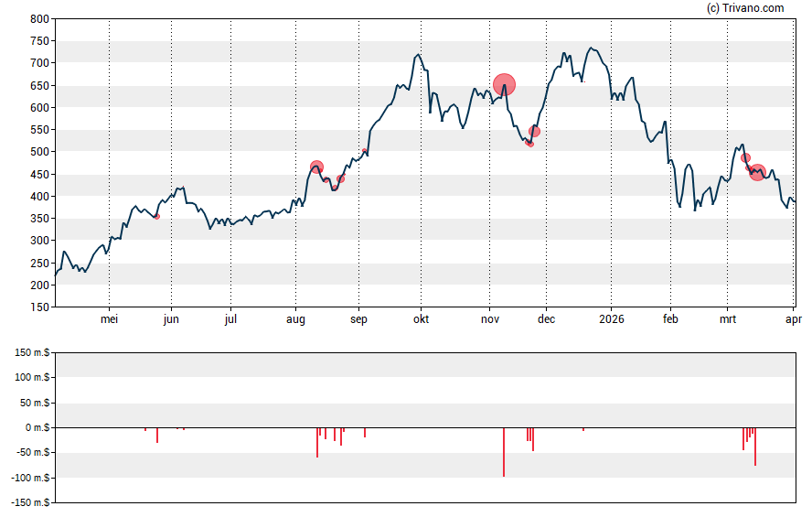The width and height of the screenshot is (812, 517).
Task: Select the small red marker in late May
Action: pyautogui.click(x=156, y=216)
